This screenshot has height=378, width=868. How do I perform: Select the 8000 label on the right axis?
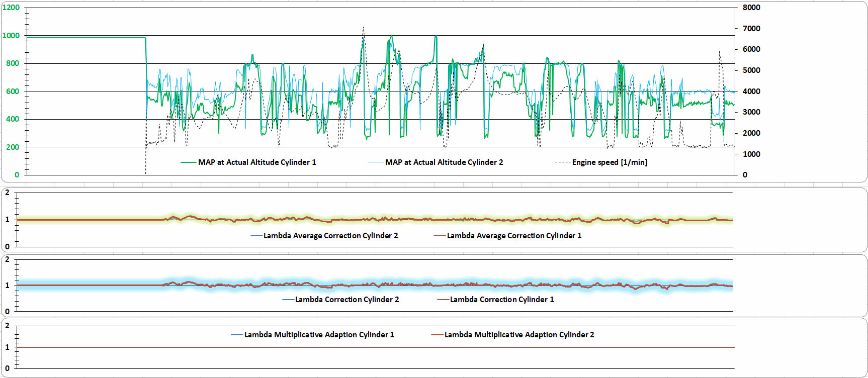pyautogui.click(x=751, y=8)
